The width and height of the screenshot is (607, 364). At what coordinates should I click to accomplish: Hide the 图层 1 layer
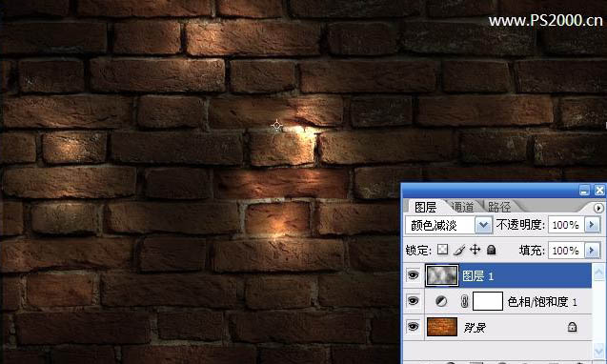[413, 275]
